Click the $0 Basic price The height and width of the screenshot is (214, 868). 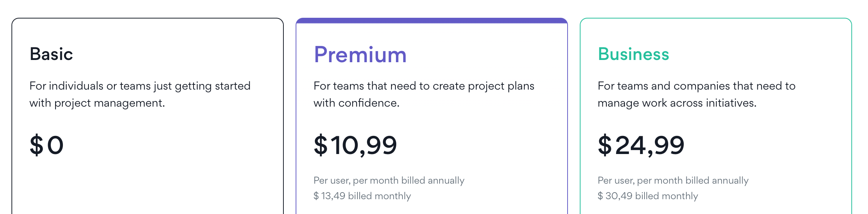47,145
